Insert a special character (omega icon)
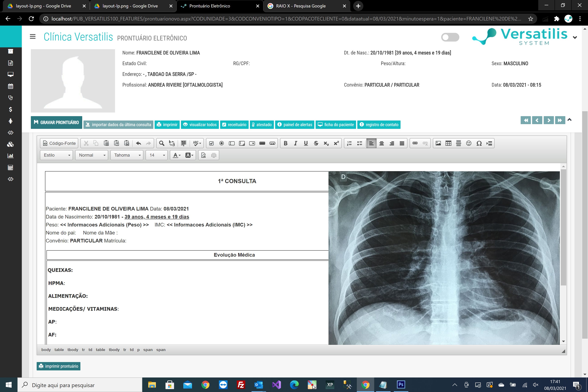The width and height of the screenshot is (588, 392). (x=479, y=143)
